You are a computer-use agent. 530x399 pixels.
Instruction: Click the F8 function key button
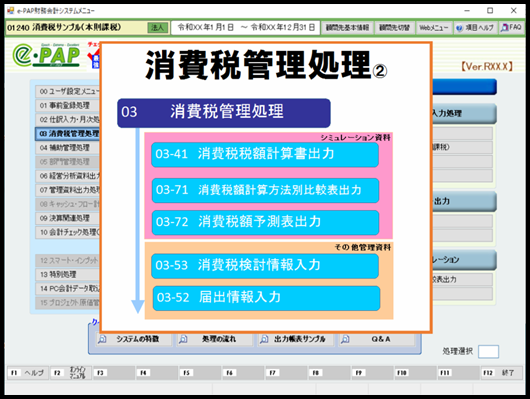coord(329,373)
